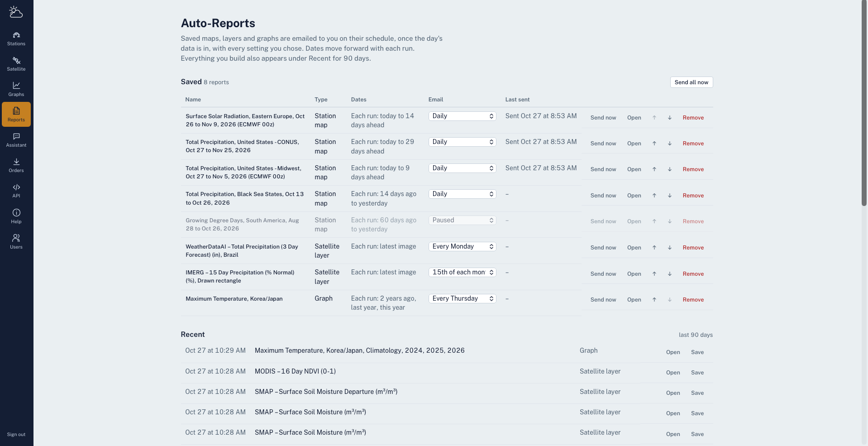Viewport: 868px width, 446px height.
Task: Select the Reports sidebar item
Action: click(x=16, y=114)
